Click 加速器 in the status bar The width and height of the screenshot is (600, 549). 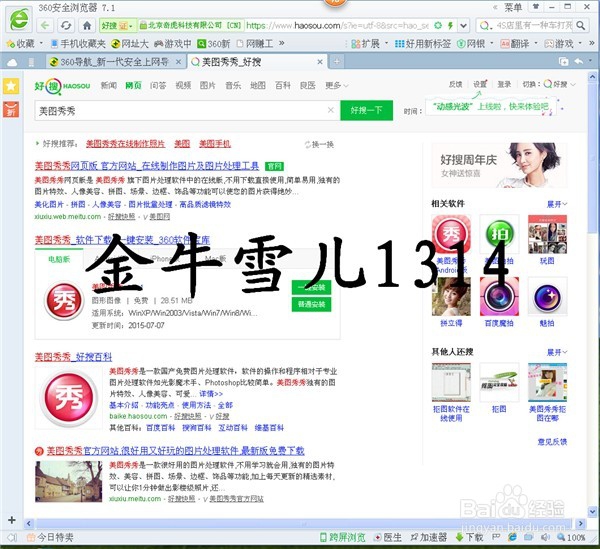(x=429, y=537)
